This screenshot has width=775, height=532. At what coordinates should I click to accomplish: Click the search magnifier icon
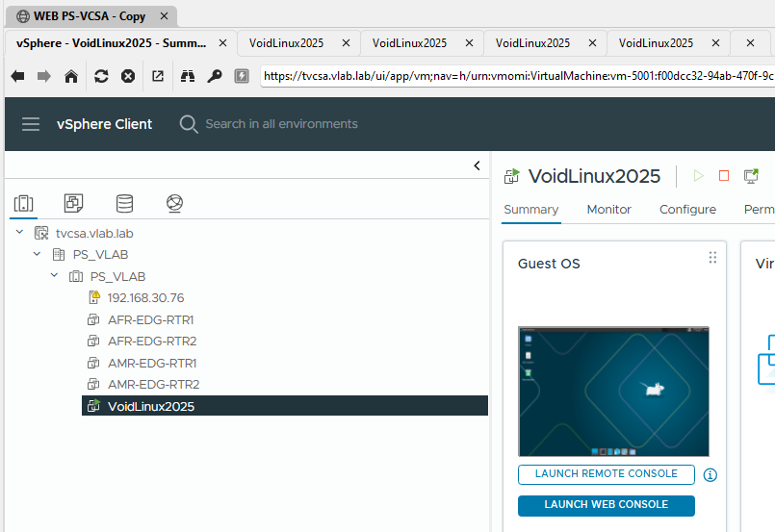point(189,124)
